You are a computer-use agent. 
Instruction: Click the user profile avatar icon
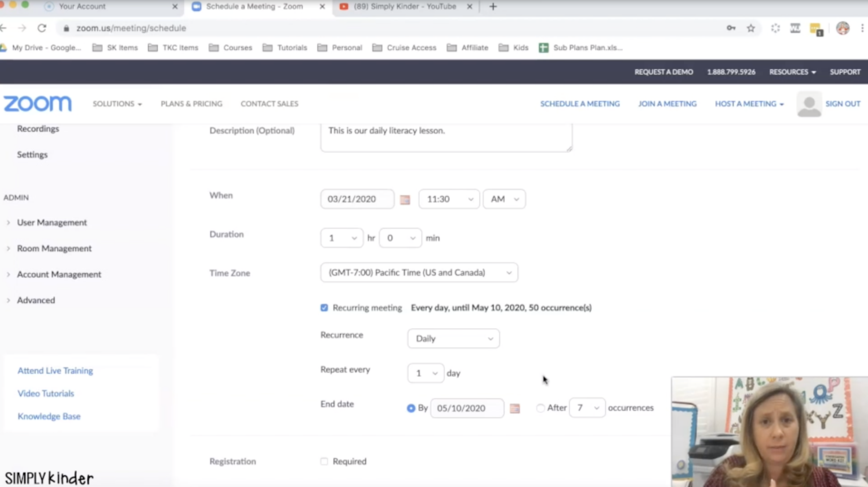[x=809, y=104]
